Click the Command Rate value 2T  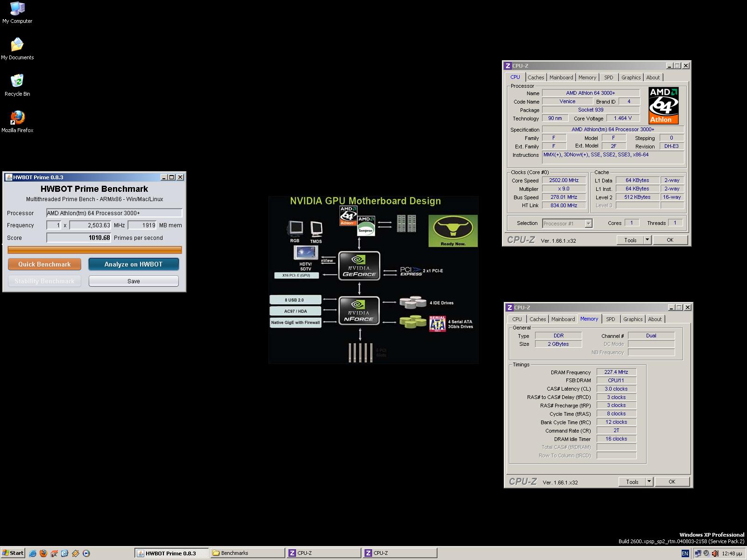pos(616,430)
